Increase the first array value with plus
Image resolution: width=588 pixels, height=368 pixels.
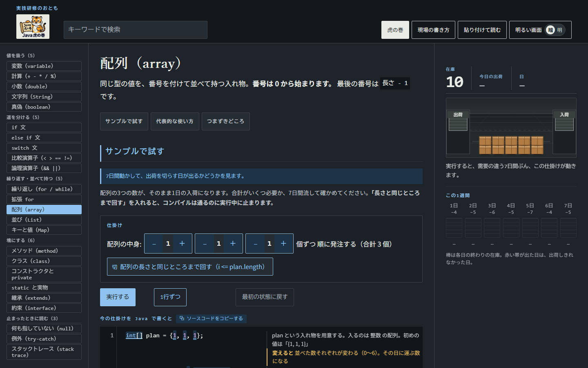182,244
